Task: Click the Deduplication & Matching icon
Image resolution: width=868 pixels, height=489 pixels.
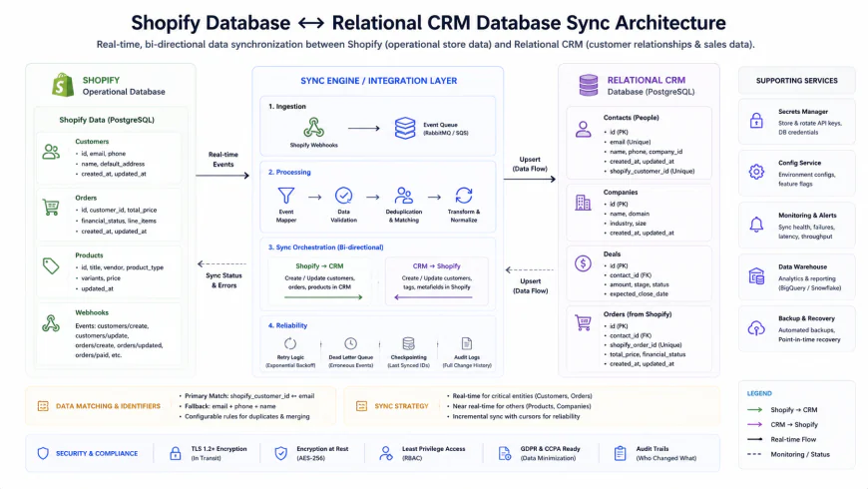Action: click(403, 196)
